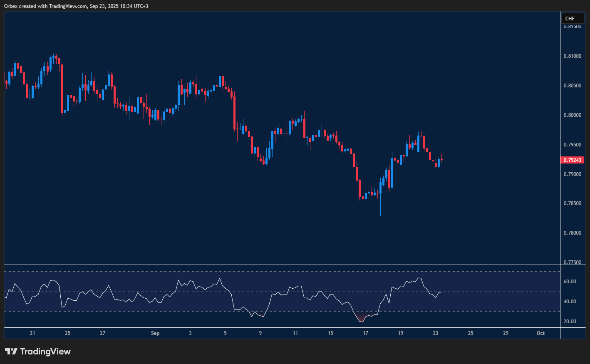Screen dimensions: 590x364
Task: Open the CHF currency label
Action: 570,19
